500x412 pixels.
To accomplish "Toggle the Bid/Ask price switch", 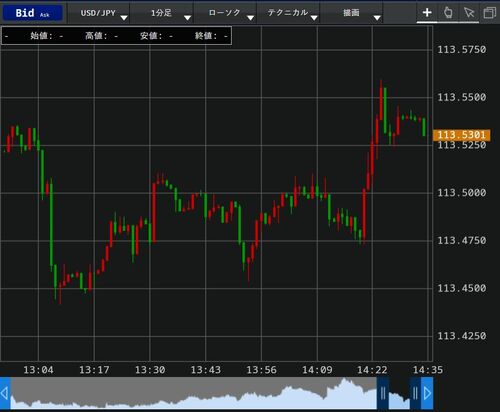I will [x=32, y=13].
